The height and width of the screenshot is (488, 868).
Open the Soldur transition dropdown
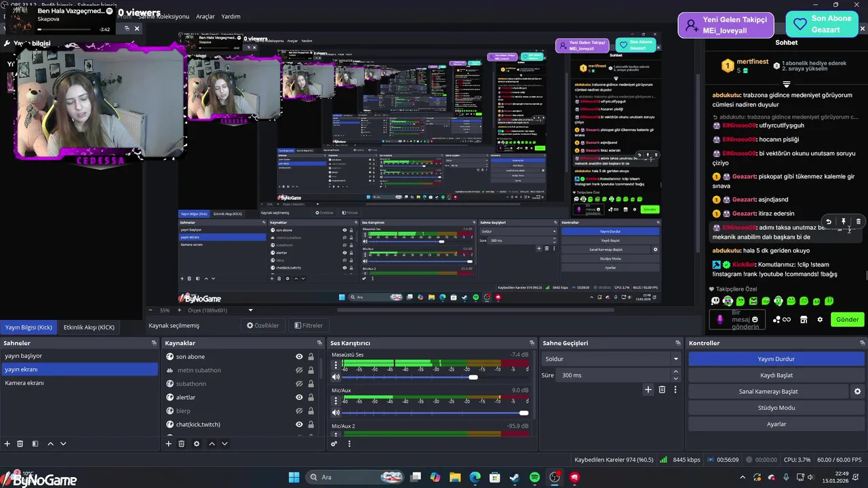click(x=611, y=359)
